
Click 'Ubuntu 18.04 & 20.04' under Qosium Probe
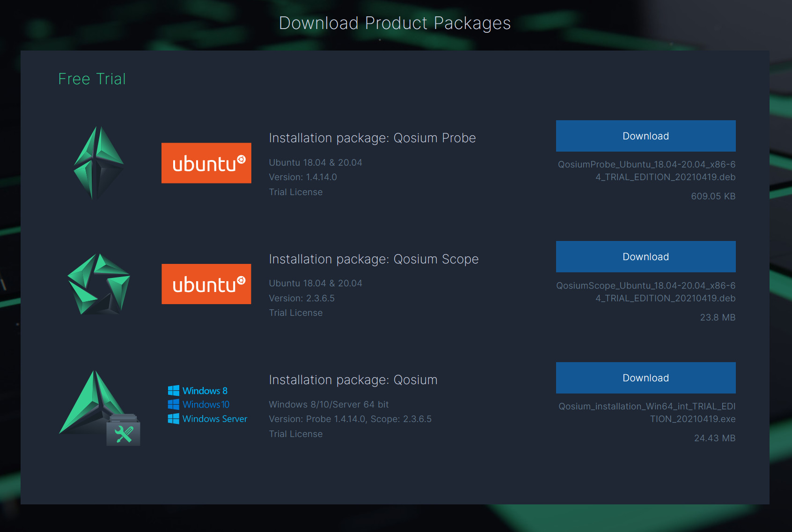tap(315, 162)
